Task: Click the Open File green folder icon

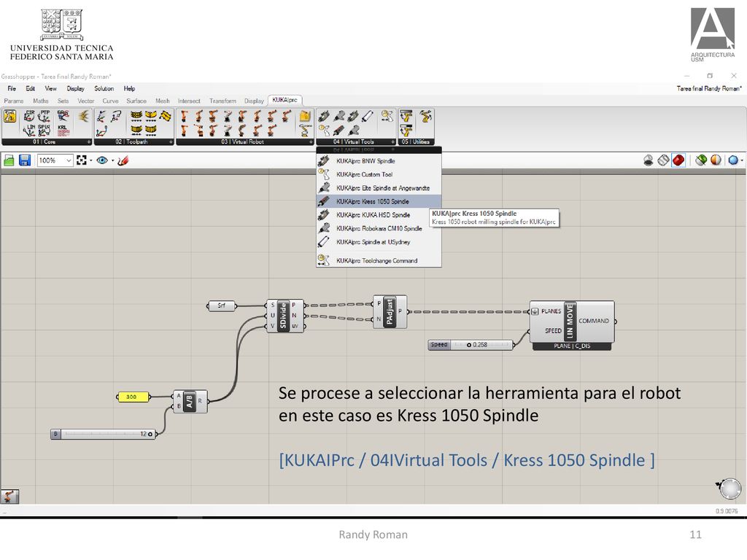Action: 9,160
